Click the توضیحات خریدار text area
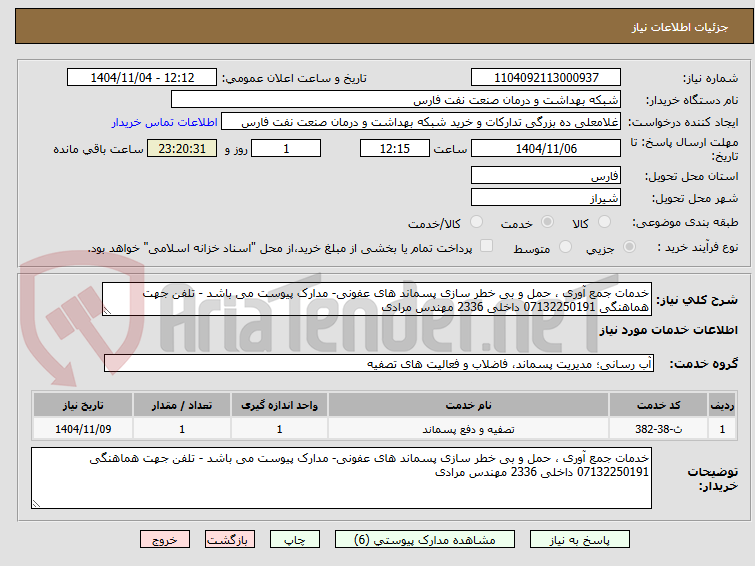 coord(341,478)
